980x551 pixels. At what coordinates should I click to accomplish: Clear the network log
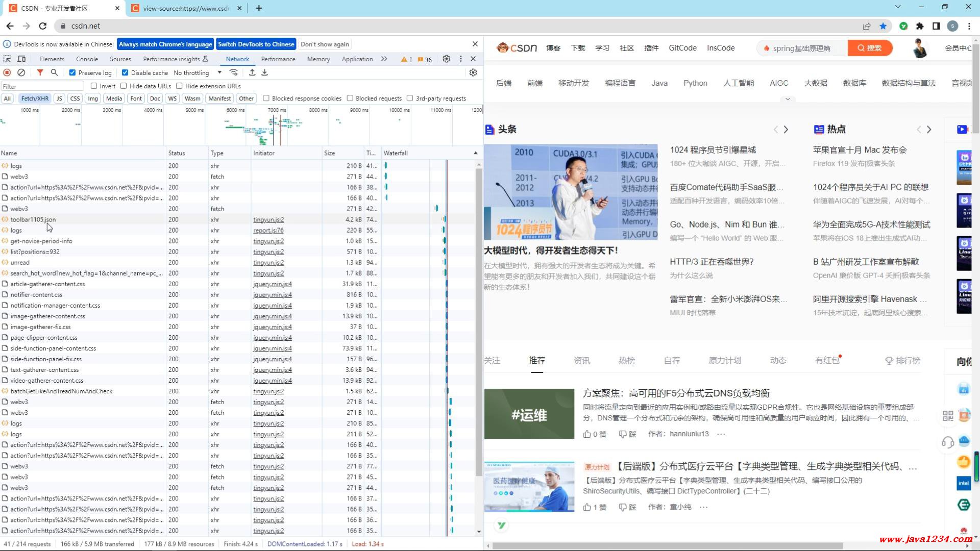click(21, 73)
